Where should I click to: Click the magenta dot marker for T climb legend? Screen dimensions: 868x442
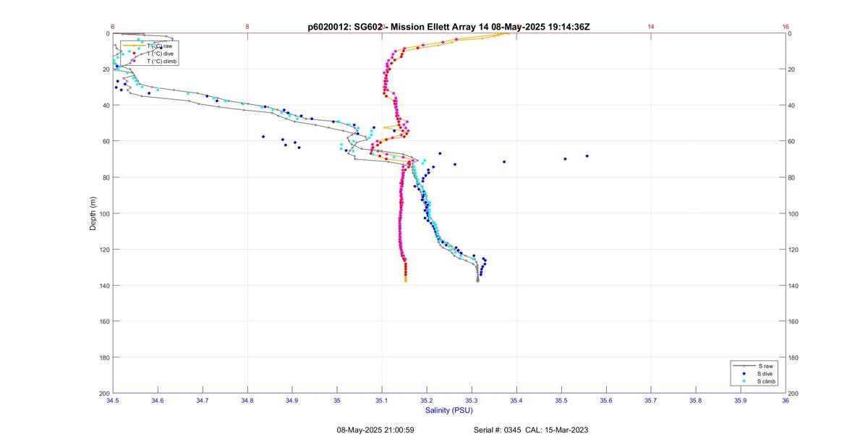click(134, 61)
